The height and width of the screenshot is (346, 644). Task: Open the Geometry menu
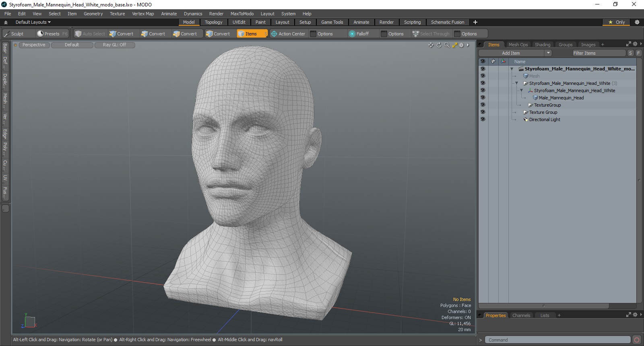click(x=93, y=14)
